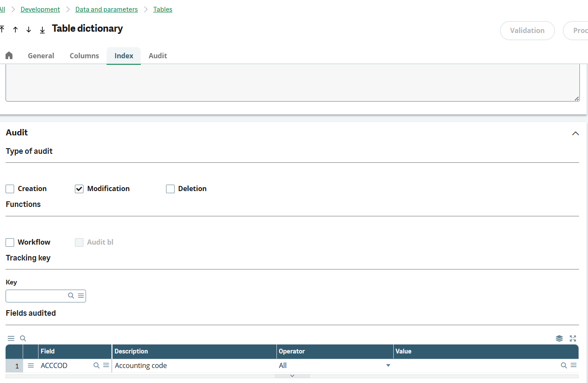Open the Data and parameters breadcrumb link
The image size is (588, 383).
(x=107, y=9)
